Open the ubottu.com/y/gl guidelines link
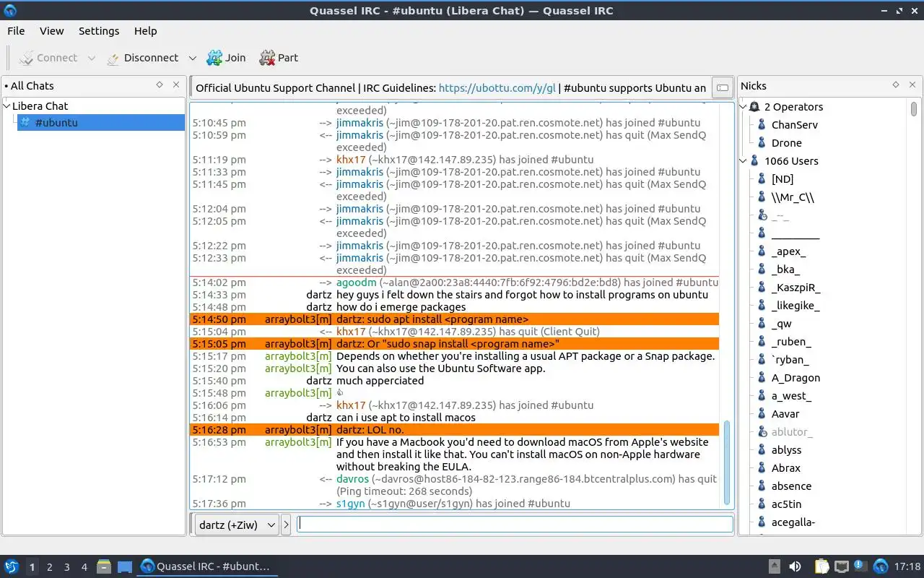The height and width of the screenshot is (578, 924). [497, 88]
